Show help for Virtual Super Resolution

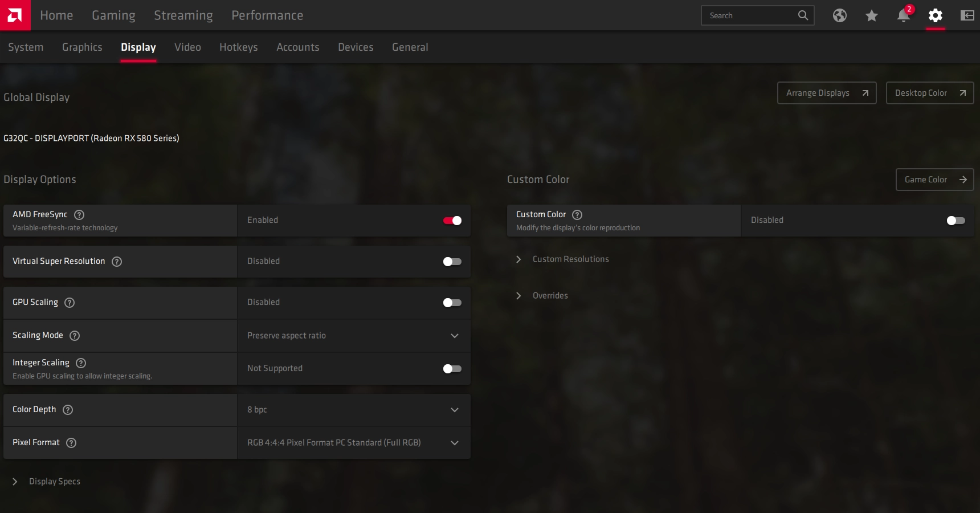(117, 262)
